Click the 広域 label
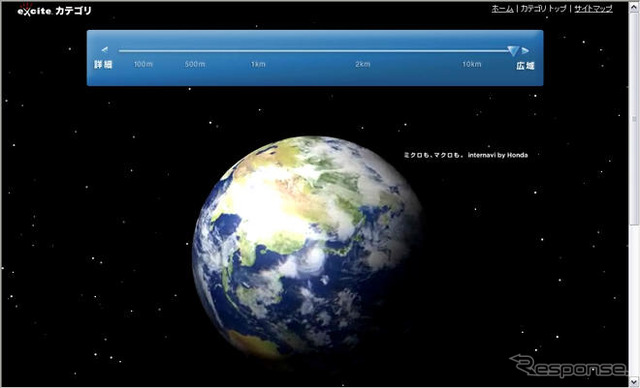The height and width of the screenshot is (388, 640). pos(525,66)
